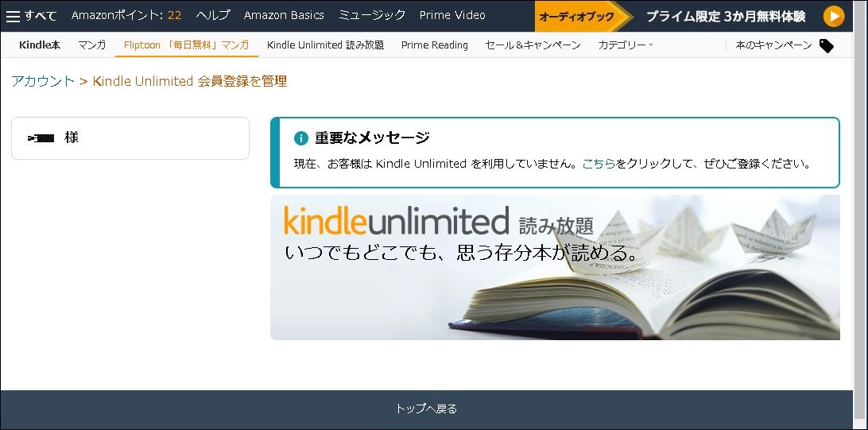The image size is (868, 430).
Task: Go to Prime Reading tab
Action: tap(435, 45)
